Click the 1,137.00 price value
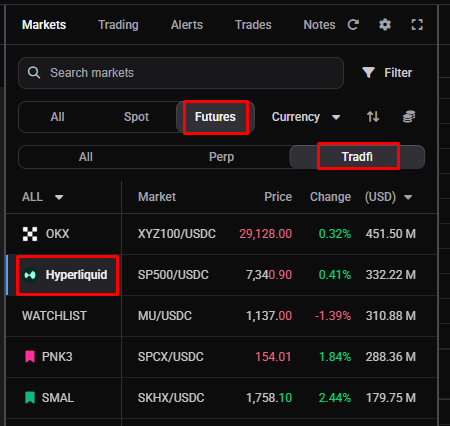Viewport: 450px width, 426px height. point(269,316)
